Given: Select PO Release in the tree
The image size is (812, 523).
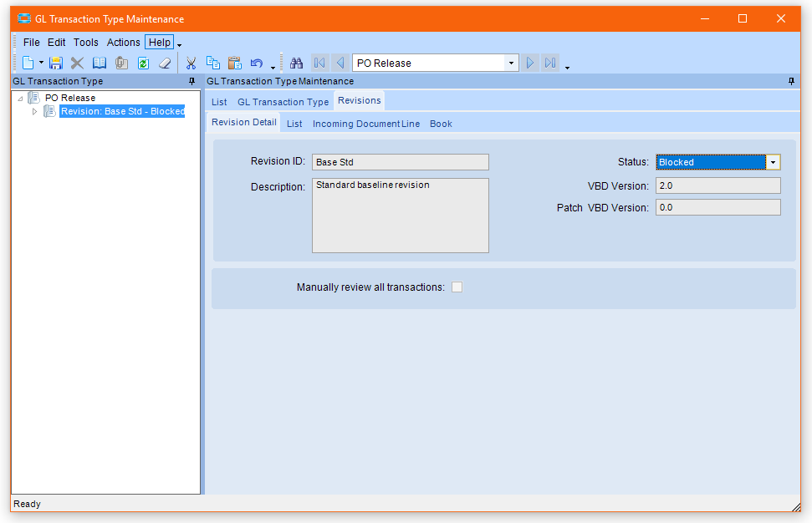Looking at the screenshot, I should point(70,98).
